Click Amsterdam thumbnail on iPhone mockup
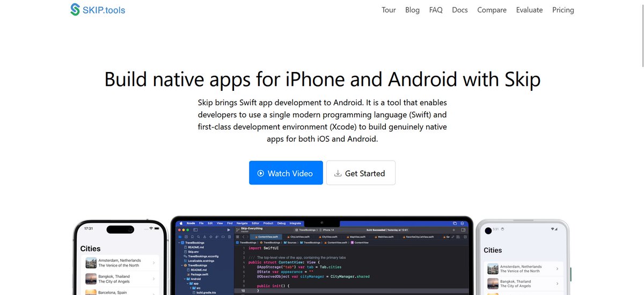Image resolution: width=644 pixels, height=295 pixels. coord(91,263)
